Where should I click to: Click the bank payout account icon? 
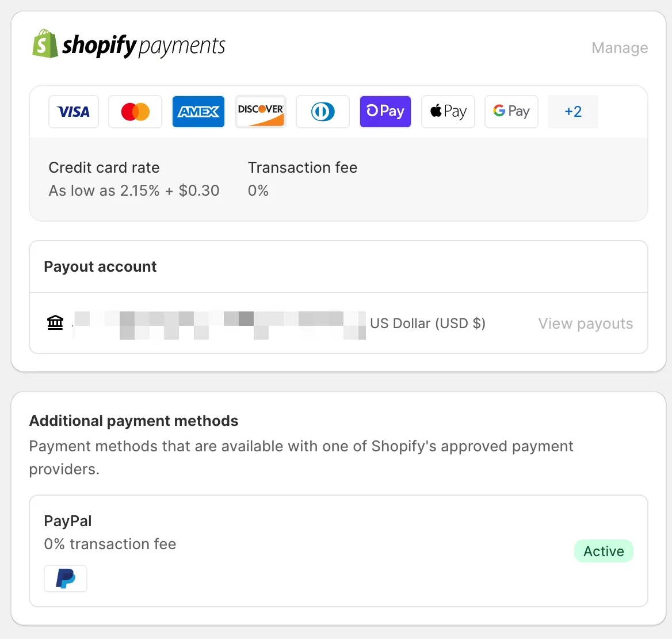(55, 322)
